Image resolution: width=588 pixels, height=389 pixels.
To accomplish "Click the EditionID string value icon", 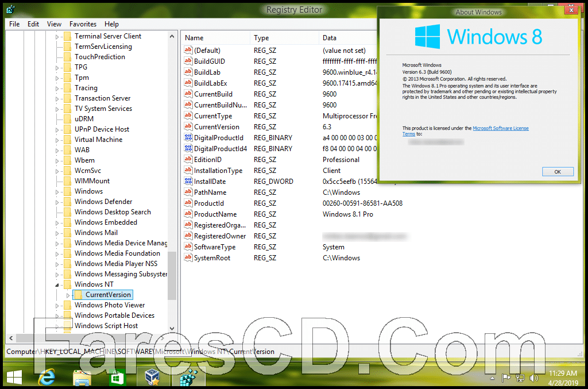I will click(x=188, y=159).
